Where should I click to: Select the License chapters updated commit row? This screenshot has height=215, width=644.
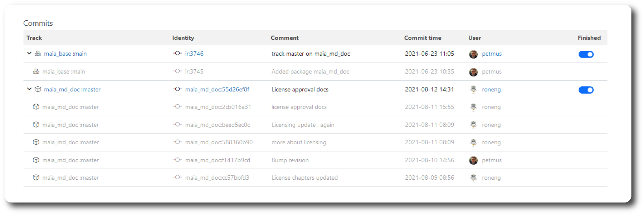[304, 178]
